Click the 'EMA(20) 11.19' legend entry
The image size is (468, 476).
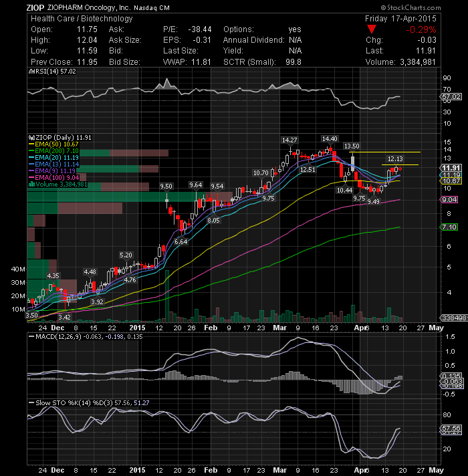(56, 158)
